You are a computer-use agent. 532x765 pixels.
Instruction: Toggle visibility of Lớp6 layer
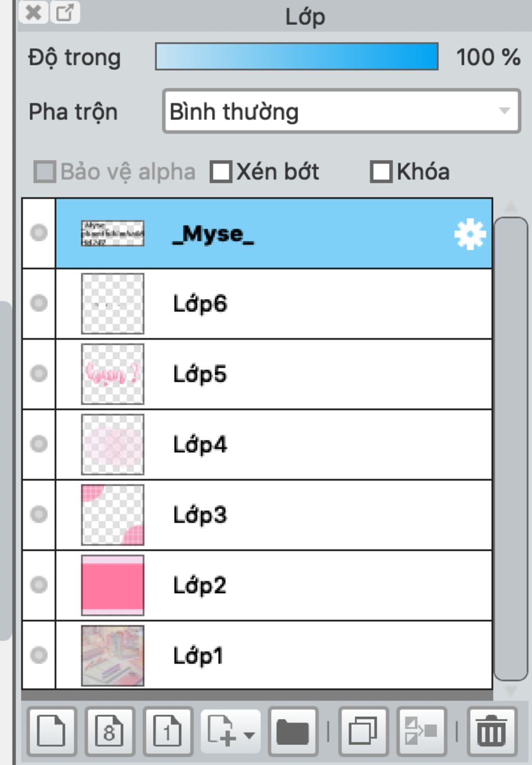tap(39, 303)
